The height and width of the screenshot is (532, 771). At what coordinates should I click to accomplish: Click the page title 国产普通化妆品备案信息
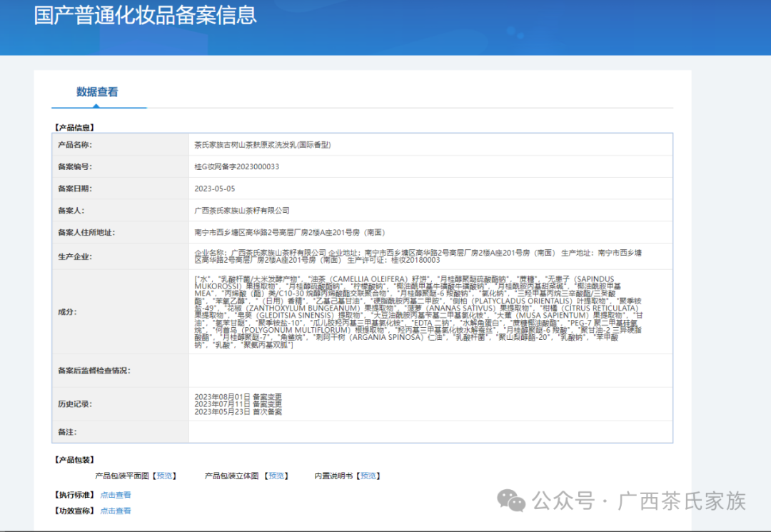pos(146,15)
